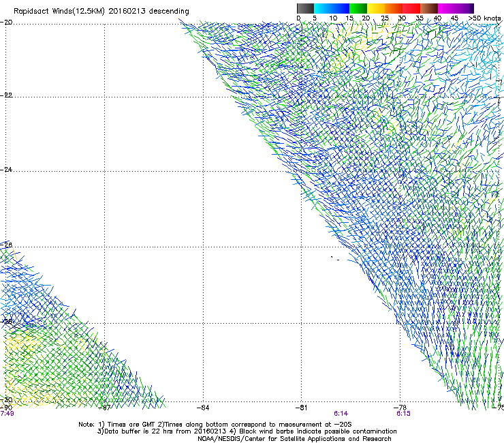This screenshot has height=443, width=504.
Task: Click the 'Data buffer is 22 hrs' note line
Action: [247, 431]
